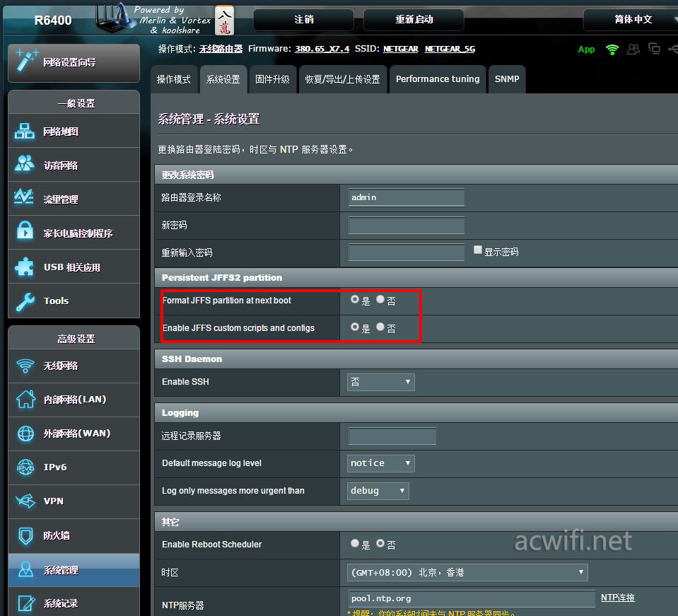The width and height of the screenshot is (678, 616).
Task: Click the 注销 logout button
Action: coord(303,20)
